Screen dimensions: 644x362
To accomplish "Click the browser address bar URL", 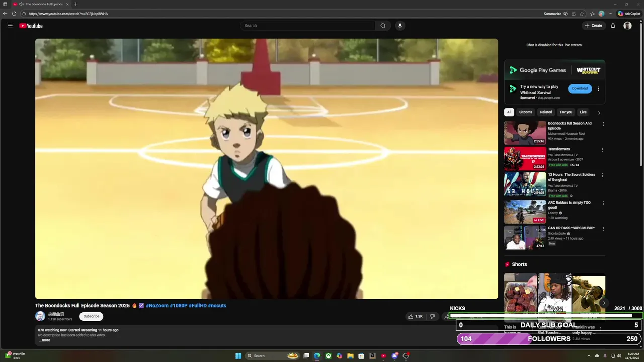I will [x=68, y=14].
